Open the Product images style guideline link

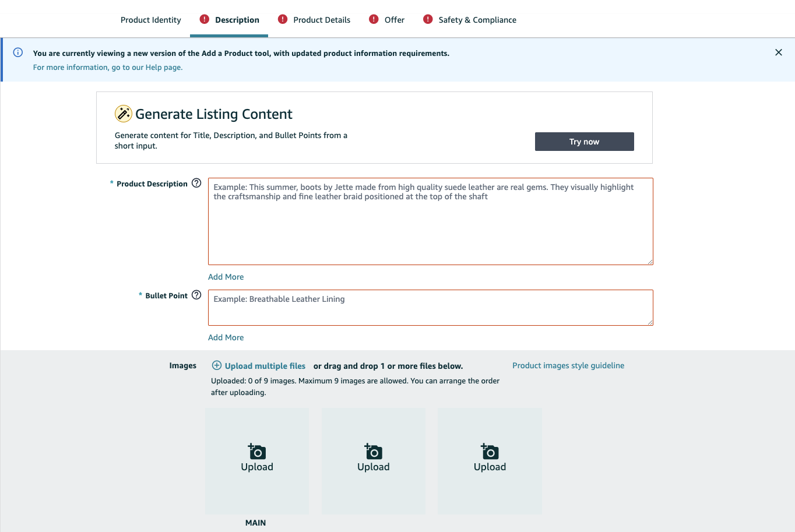click(568, 365)
